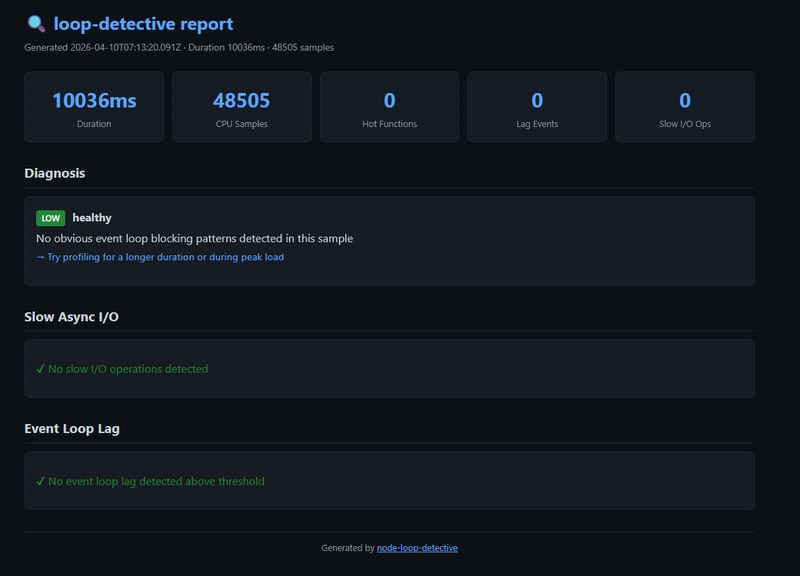Click the green LOW severity badge
Viewport: 800px width, 576px height.
point(51,218)
